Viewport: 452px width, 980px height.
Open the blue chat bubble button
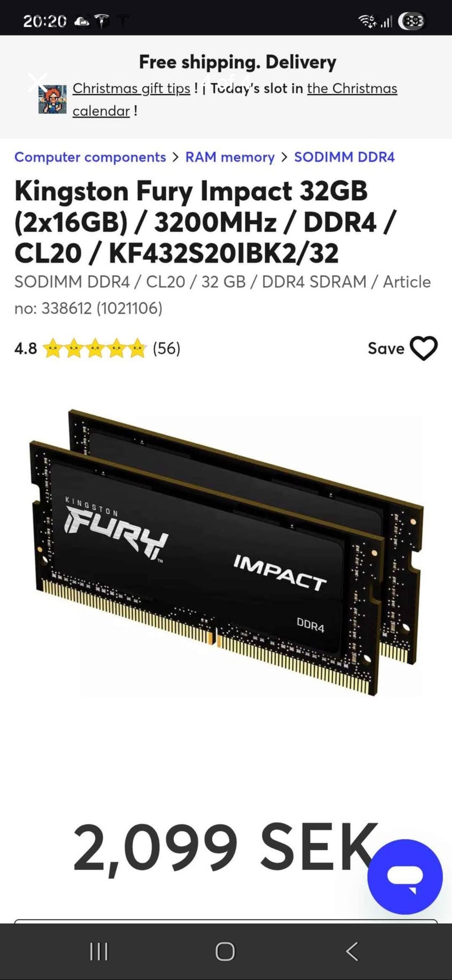click(405, 876)
